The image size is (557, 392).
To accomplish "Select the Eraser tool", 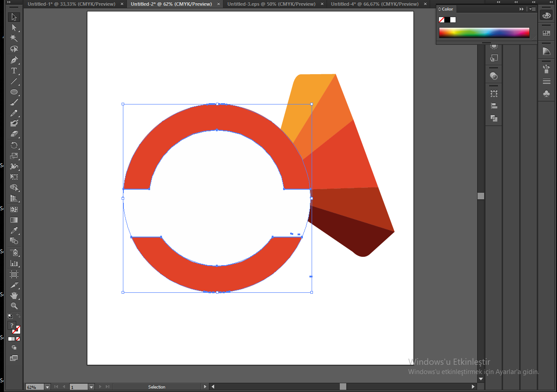I will [x=14, y=134].
